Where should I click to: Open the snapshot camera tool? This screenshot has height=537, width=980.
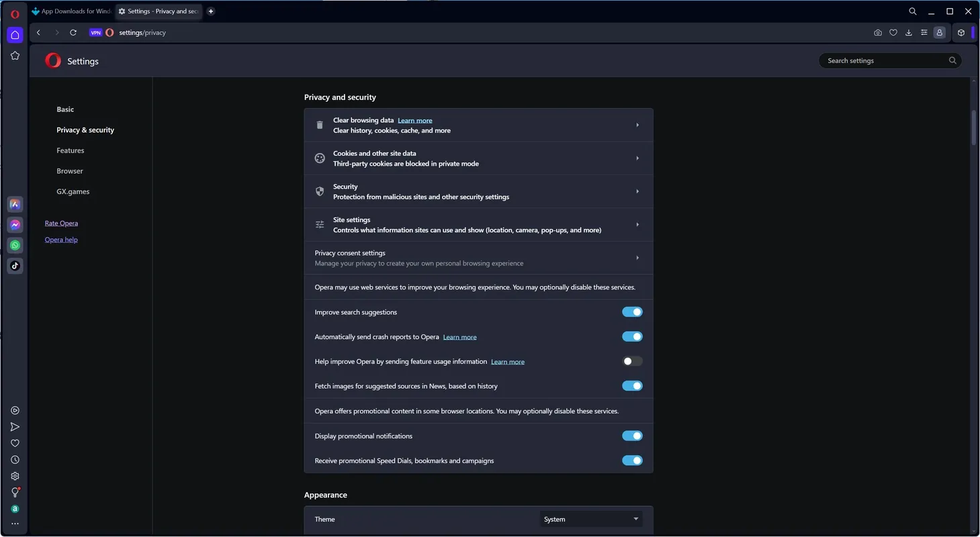[878, 32]
